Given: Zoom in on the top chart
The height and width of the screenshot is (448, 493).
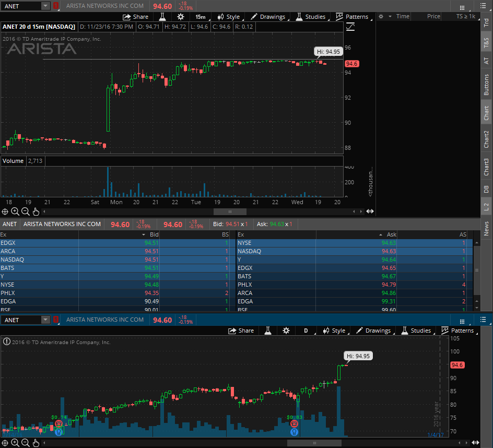Looking at the screenshot, I should 15,211.
